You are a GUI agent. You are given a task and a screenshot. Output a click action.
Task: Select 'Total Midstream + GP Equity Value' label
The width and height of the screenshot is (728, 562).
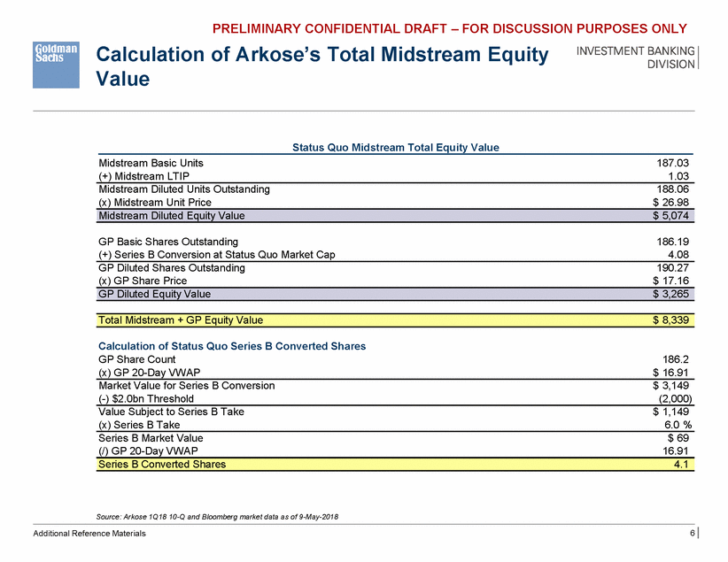click(181, 320)
